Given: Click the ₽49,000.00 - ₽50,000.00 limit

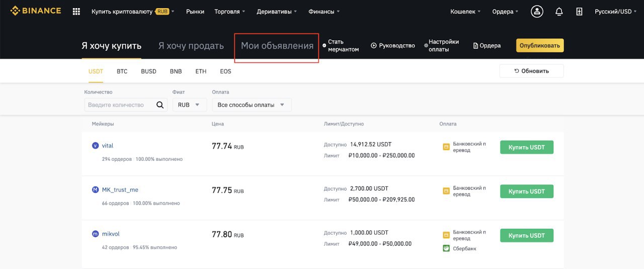Looking at the screenshot, I should 380,244.
